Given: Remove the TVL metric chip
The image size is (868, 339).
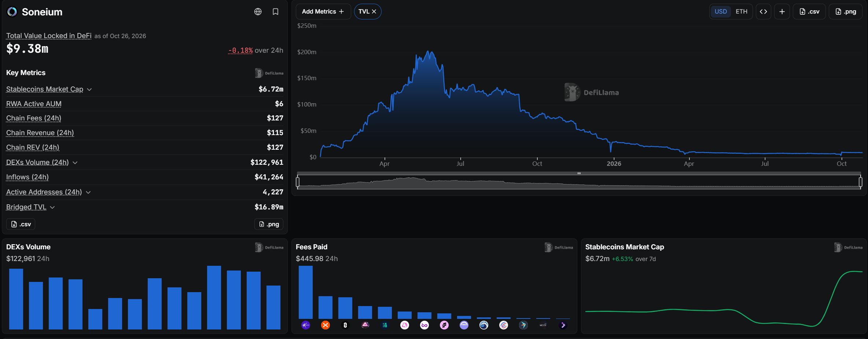Looking at the screenshot, I should (374, 11).
